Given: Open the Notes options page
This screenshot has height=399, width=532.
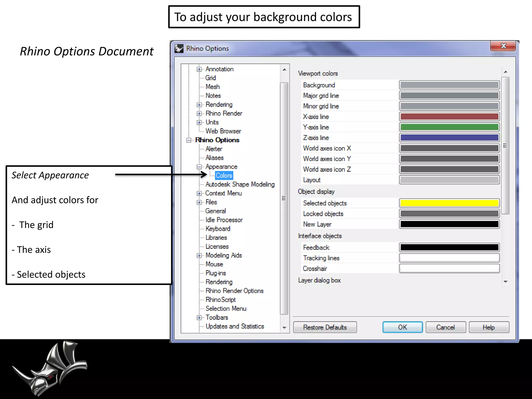Looking at the screenshot, I should (x=213, y=96).
